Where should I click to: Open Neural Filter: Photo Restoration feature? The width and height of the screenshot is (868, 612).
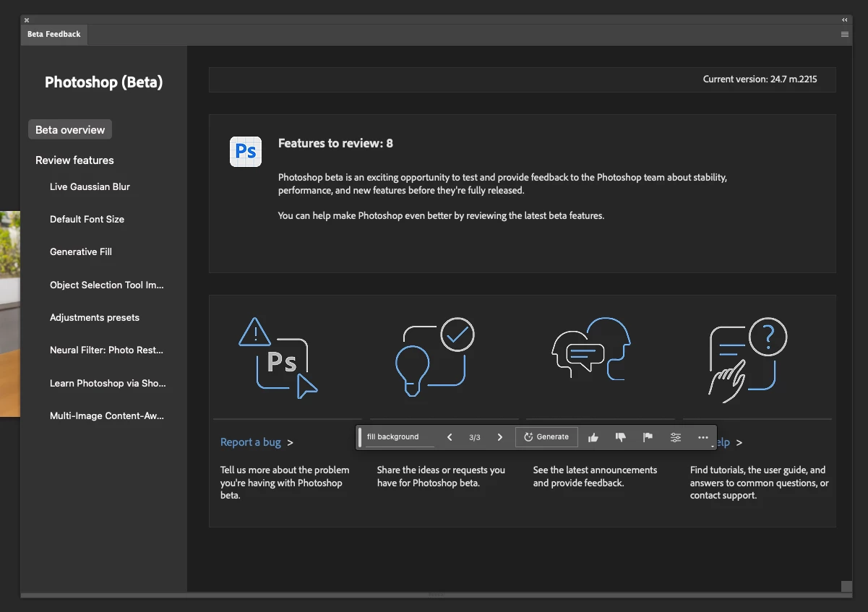click(106, 350)
